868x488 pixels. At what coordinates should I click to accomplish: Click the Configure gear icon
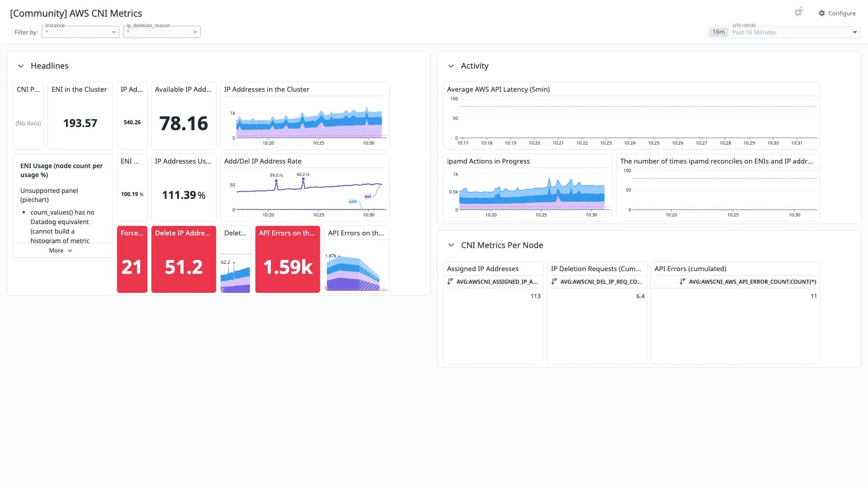[822, 13]
